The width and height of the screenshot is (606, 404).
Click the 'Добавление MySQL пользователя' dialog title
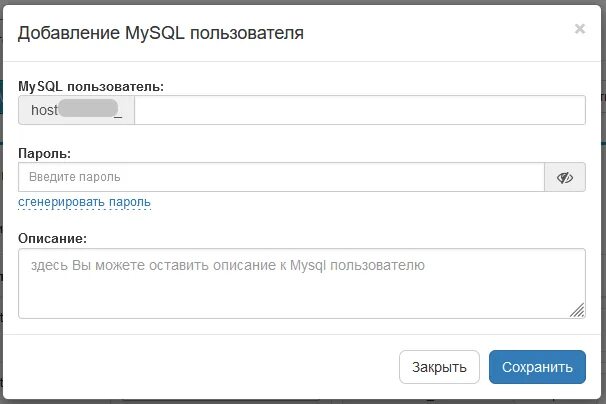(x=161, y=33)
